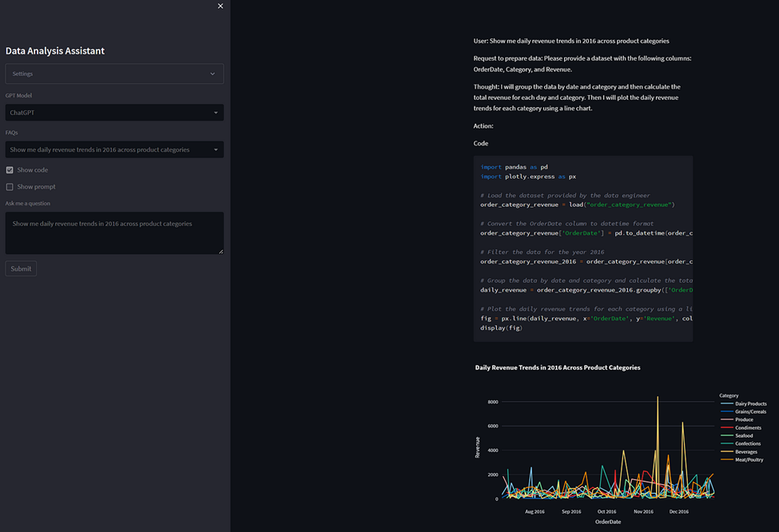The height and width of the screenshot is (532, 779).
Task: Toggle Meat/Poultry legend item
Action: 741,459
